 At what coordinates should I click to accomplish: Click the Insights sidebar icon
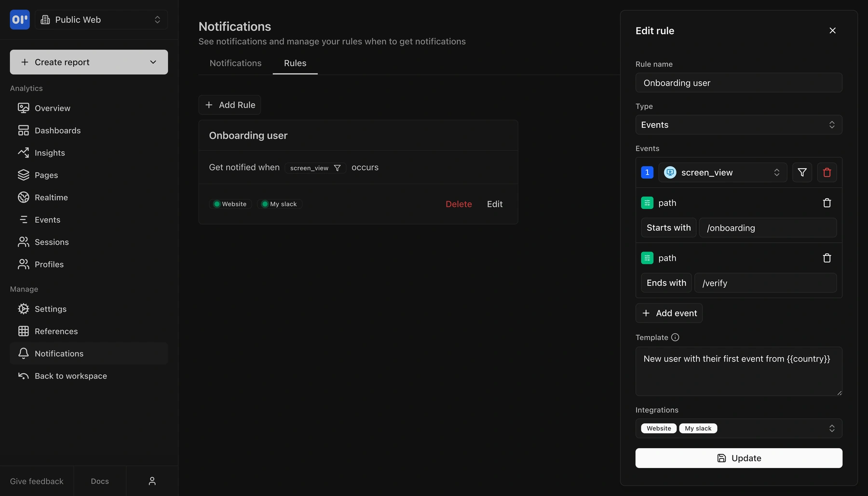24,152
